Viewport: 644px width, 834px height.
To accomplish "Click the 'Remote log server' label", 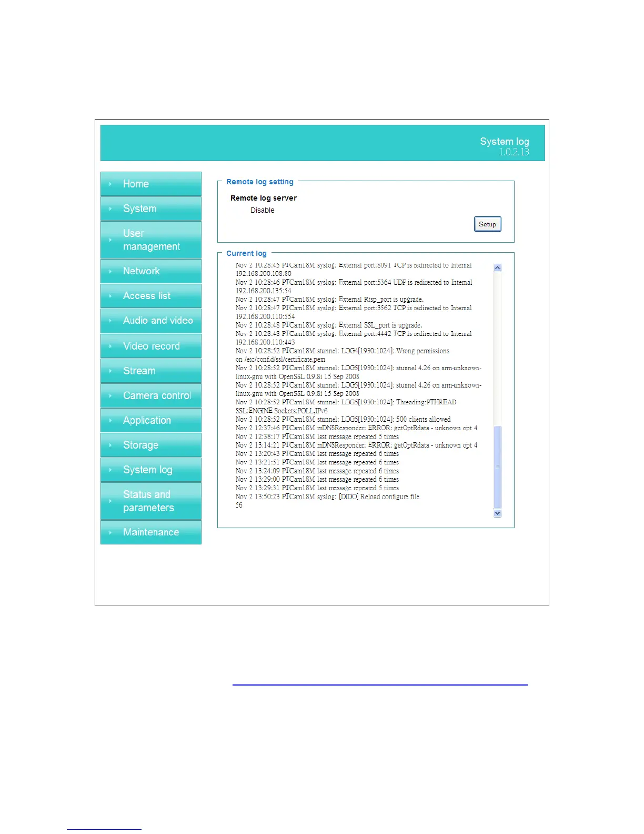I will tap(264, 198).
